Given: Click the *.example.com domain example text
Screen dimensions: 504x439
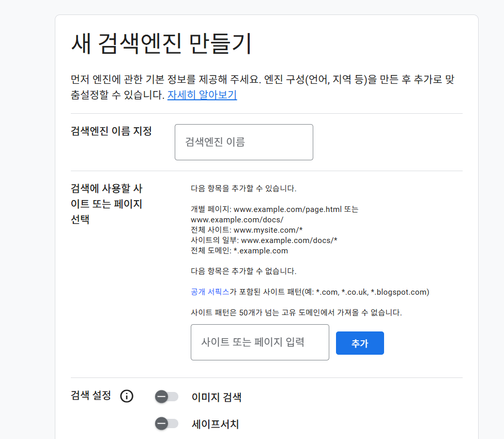Looking at the screenshot, I should (261, 251).
